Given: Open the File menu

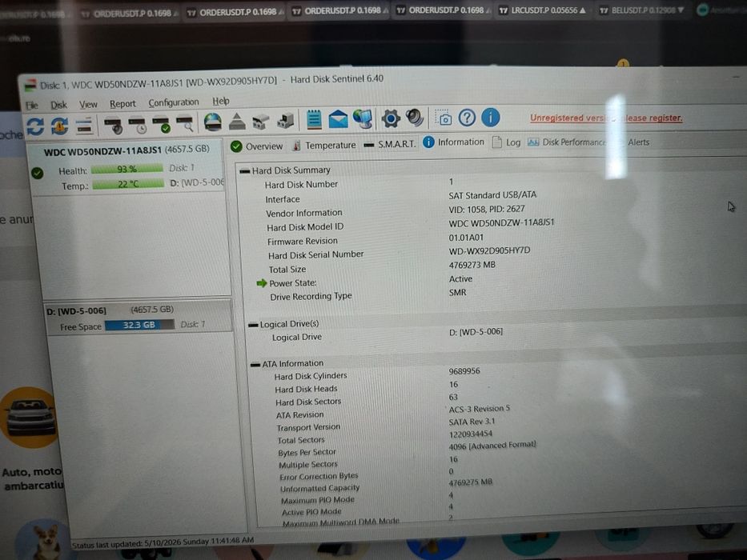Looking at the screenshot, I should (32, 106).
